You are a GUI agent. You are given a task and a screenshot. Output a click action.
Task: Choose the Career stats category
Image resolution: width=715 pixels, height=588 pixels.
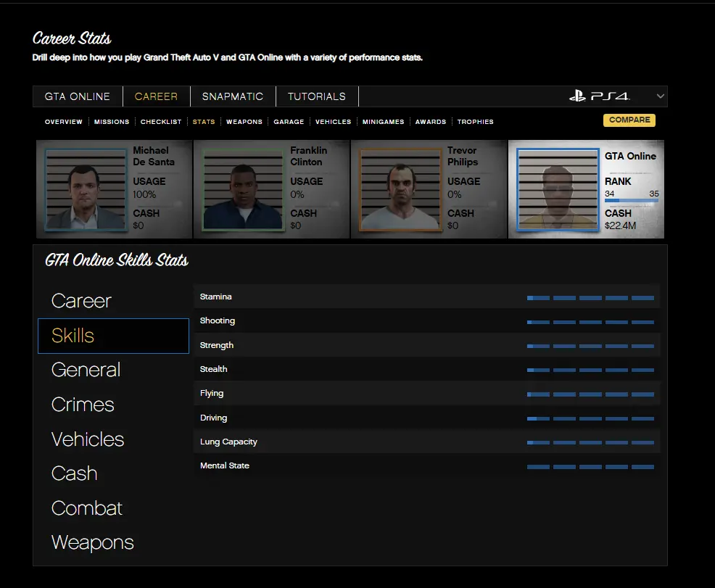click(x=81, y=301)
